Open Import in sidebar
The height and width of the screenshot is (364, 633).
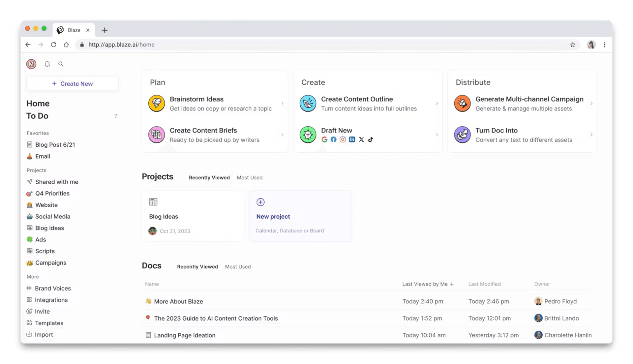[40, 334]
